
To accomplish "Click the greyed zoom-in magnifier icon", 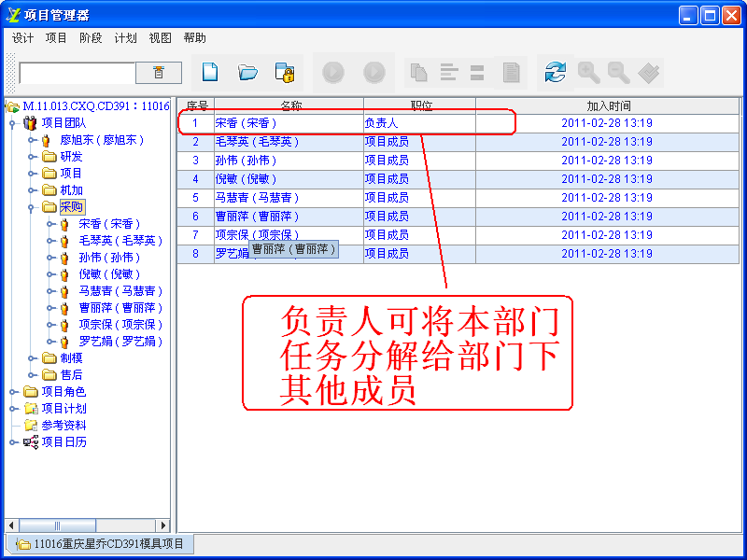I will pyautogui.click(x=589, y=73).
